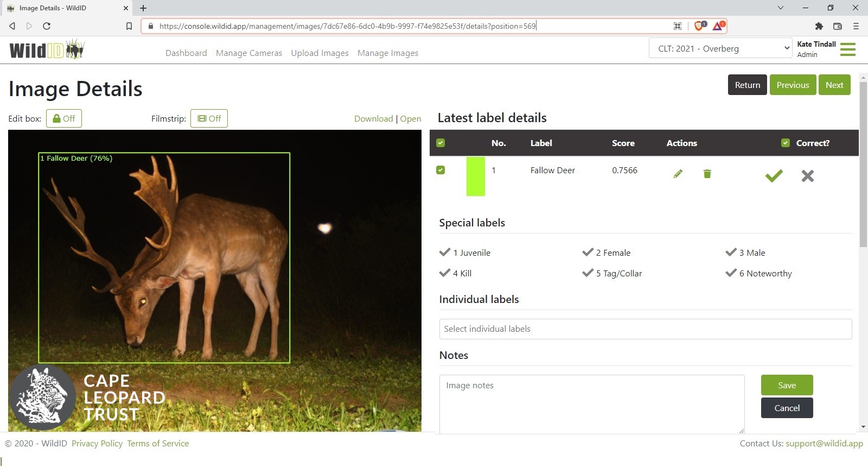Toggle the Correct? header checkbox
The height and width of the screenshot is (467, 868).
click(785, 143)
